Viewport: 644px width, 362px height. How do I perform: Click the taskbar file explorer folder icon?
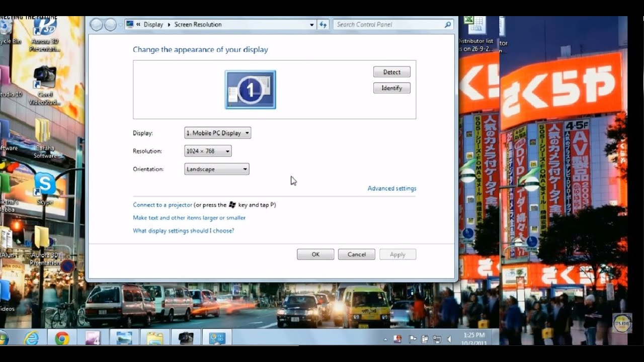[155, 338]
